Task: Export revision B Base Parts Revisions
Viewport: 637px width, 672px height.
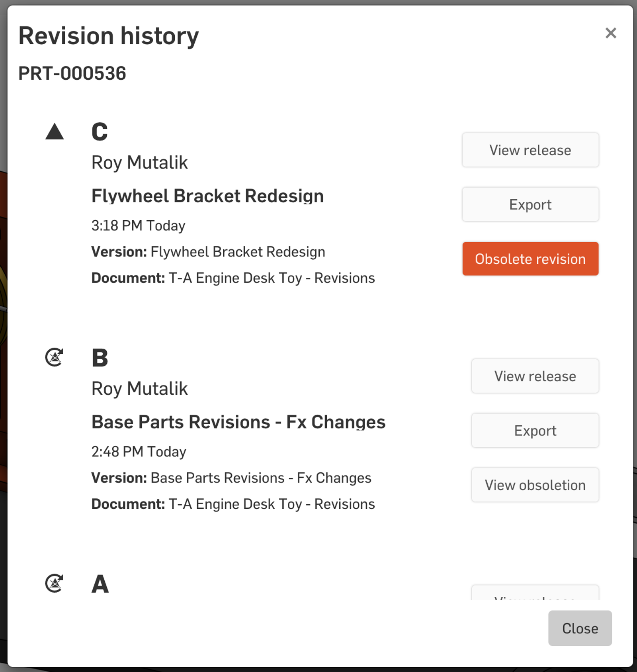Action: (535, 431)
